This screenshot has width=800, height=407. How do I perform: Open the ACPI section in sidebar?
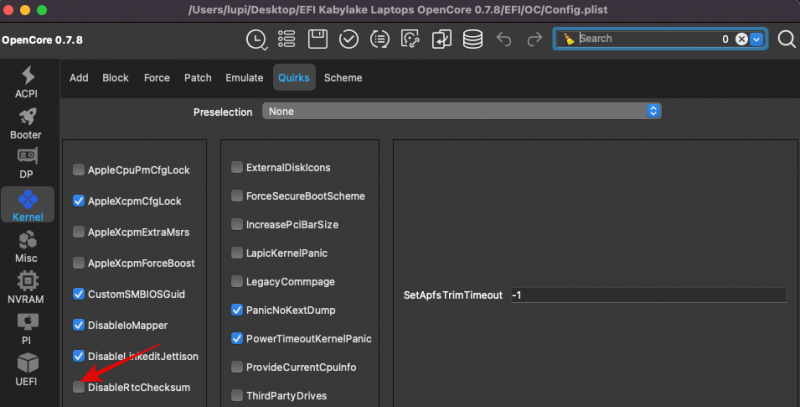[26, 82]
